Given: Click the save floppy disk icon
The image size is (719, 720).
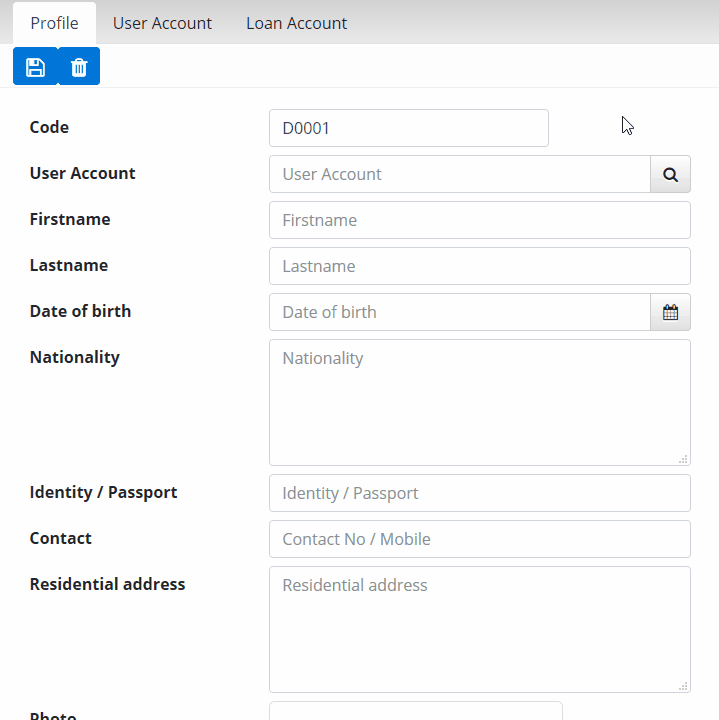Looking at the screenshot, I should (35, 67).
